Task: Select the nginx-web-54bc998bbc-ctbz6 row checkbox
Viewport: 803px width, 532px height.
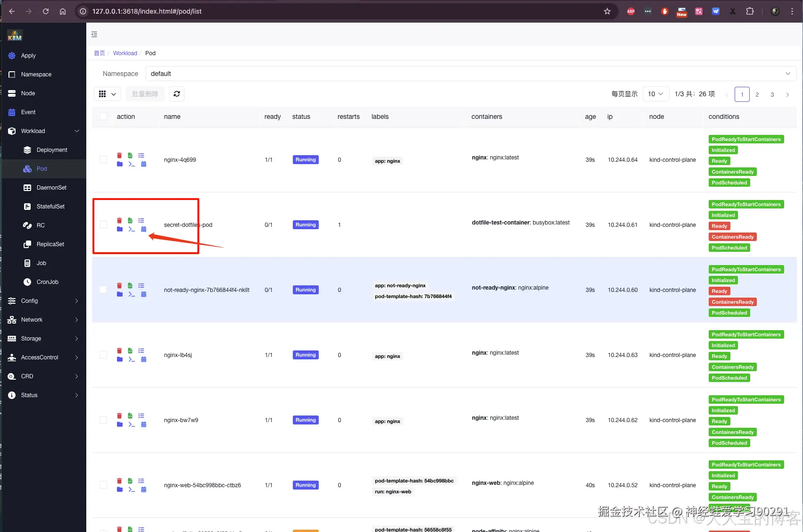Action: click(103, 485)
